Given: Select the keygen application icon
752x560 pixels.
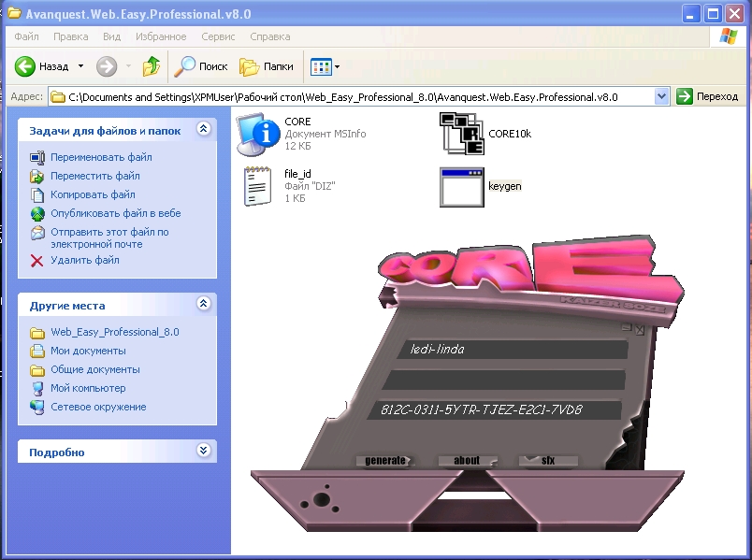Looking at the screenshot, I should [462, 187].
